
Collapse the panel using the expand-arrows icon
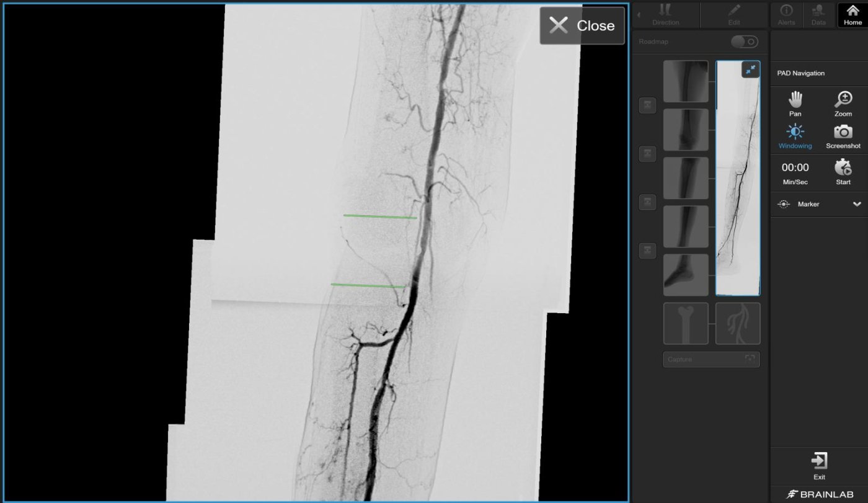click(751, 69)
